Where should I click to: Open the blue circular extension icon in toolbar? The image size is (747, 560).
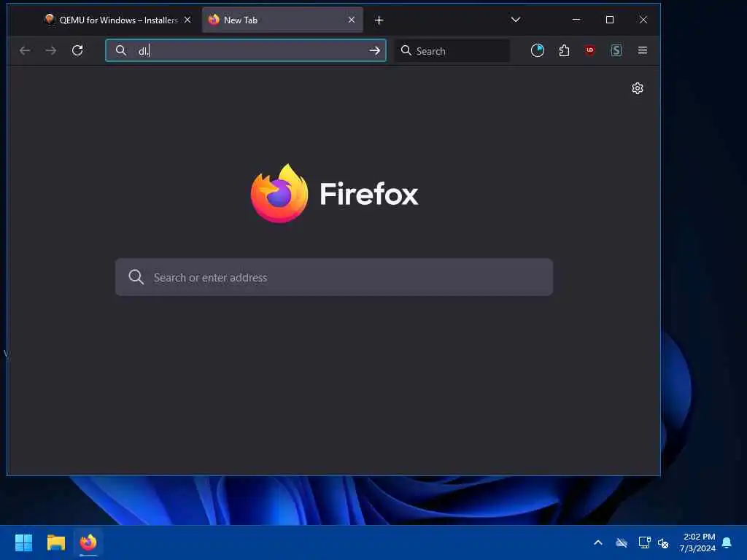coord(538,50)
